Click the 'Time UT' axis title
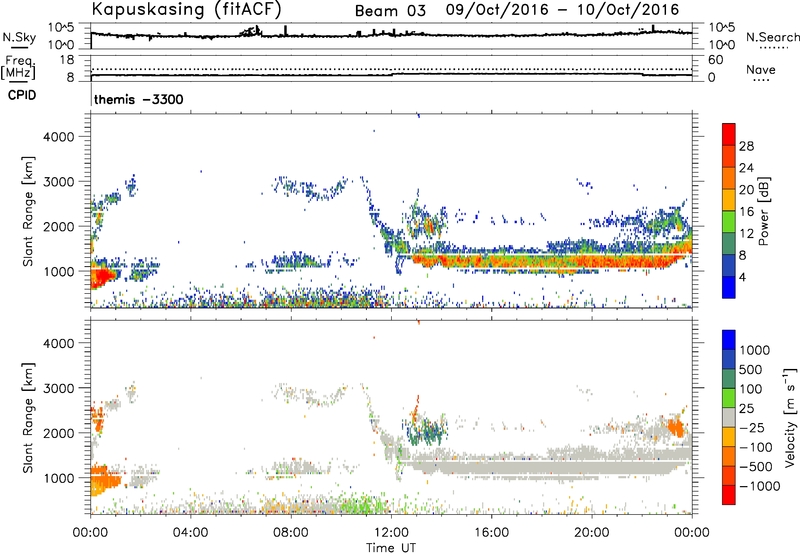800x554 pixels. coord(391,548)
